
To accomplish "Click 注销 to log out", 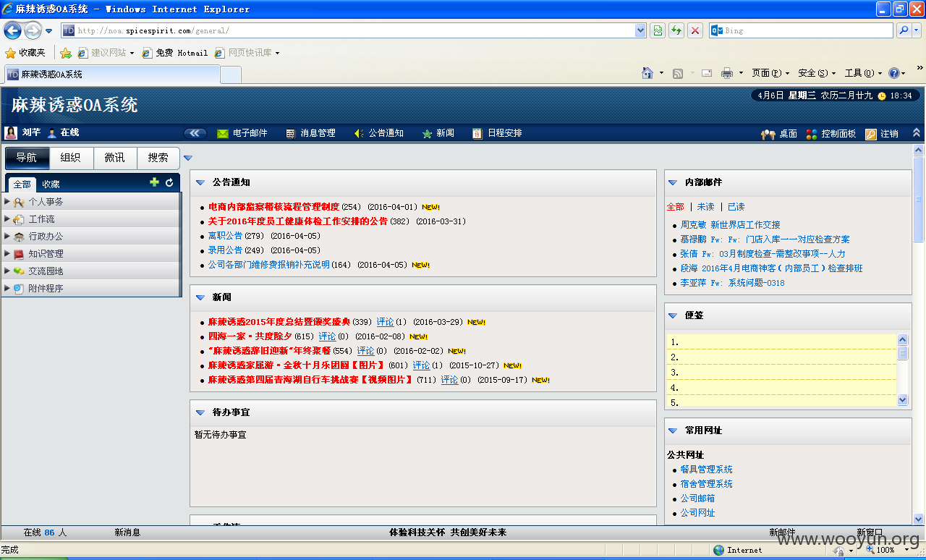I will 882,134.
